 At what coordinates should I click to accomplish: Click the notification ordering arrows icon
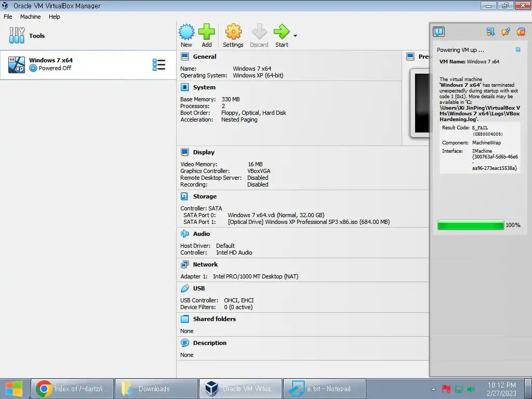tap(490, 32)
